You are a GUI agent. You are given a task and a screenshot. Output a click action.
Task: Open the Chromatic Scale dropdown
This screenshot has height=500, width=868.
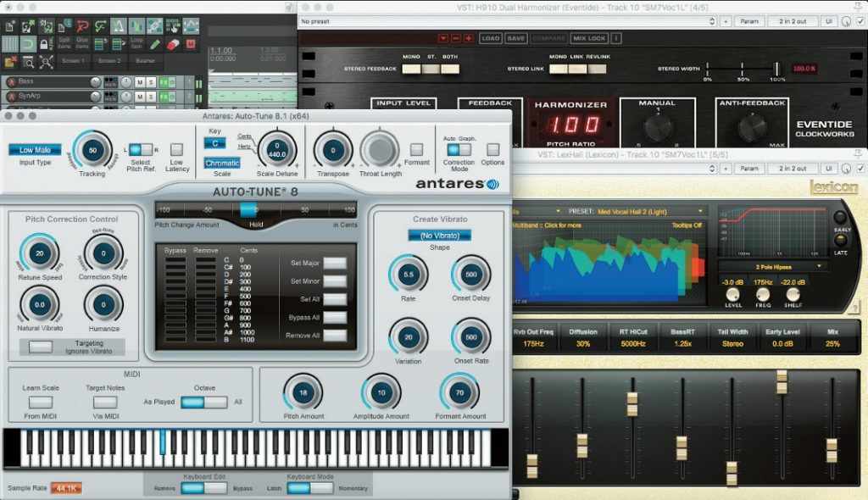tap(222, 163)
